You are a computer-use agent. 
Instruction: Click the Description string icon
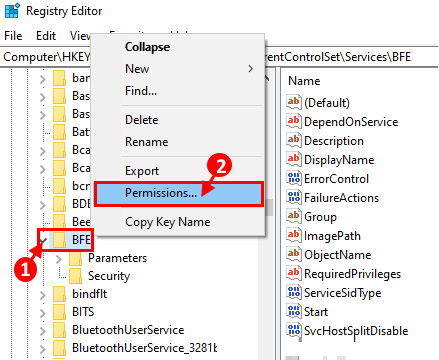pos(294,140)
